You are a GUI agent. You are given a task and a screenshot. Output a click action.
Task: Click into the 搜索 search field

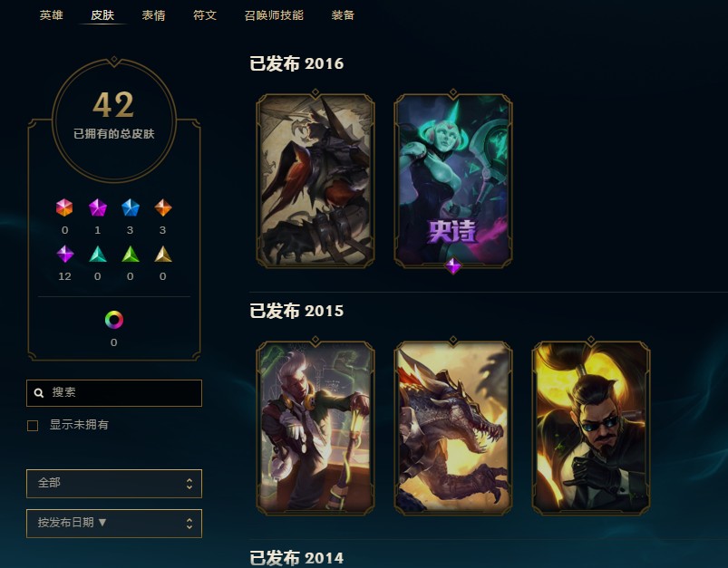click(x=114, y=393)
